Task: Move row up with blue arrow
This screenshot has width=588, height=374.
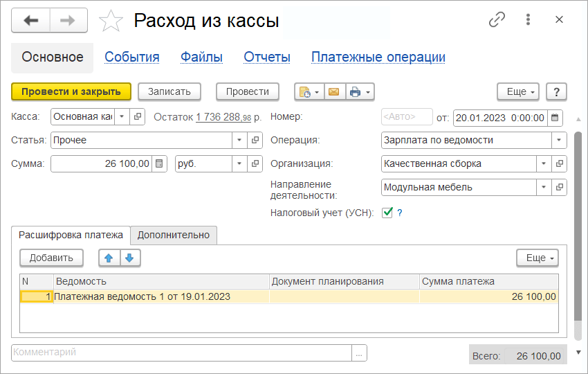Action: (x=109, y=258)
